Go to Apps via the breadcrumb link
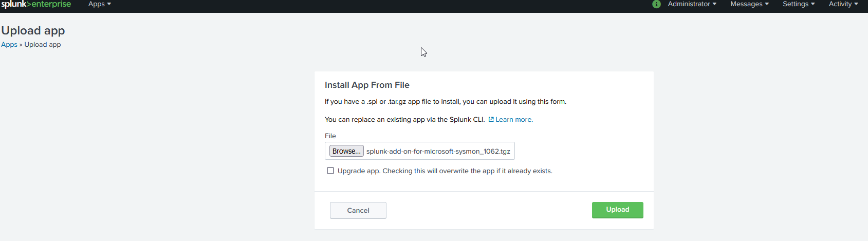The height and width of the screenshot is (241, 868). coord(9,45)
